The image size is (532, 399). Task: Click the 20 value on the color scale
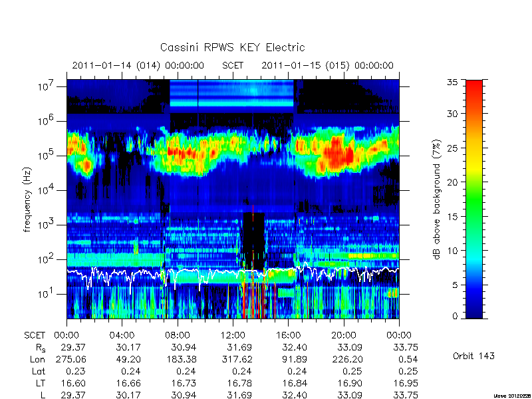452,182
